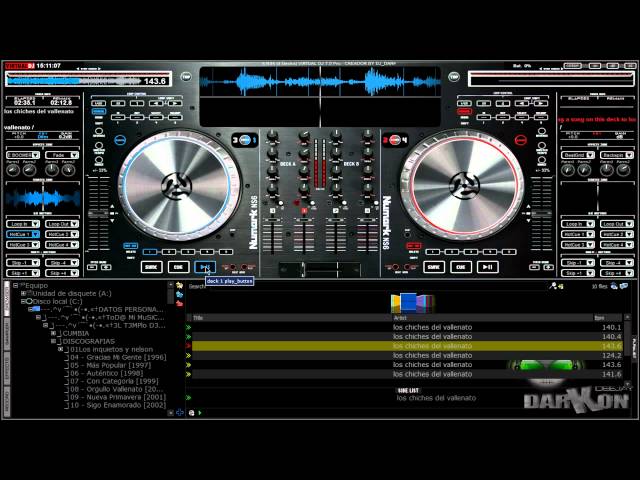Toggle right deck selector between 2 and 4
Viewport: 640px width, 480px height.
[394, 140]
